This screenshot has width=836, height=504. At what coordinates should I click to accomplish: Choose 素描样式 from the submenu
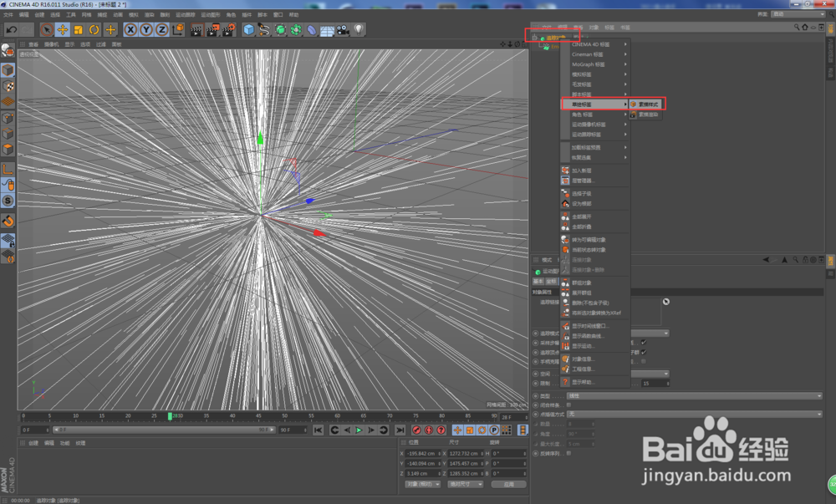tap(647, 104)
